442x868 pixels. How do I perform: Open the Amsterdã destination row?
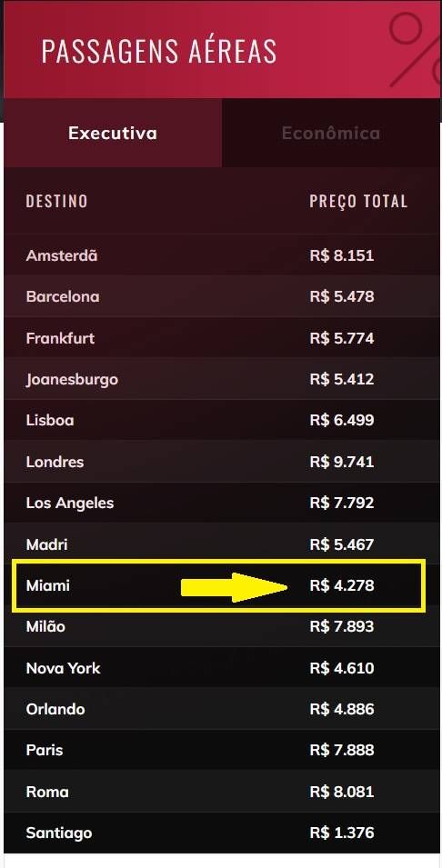pos(221,255)
